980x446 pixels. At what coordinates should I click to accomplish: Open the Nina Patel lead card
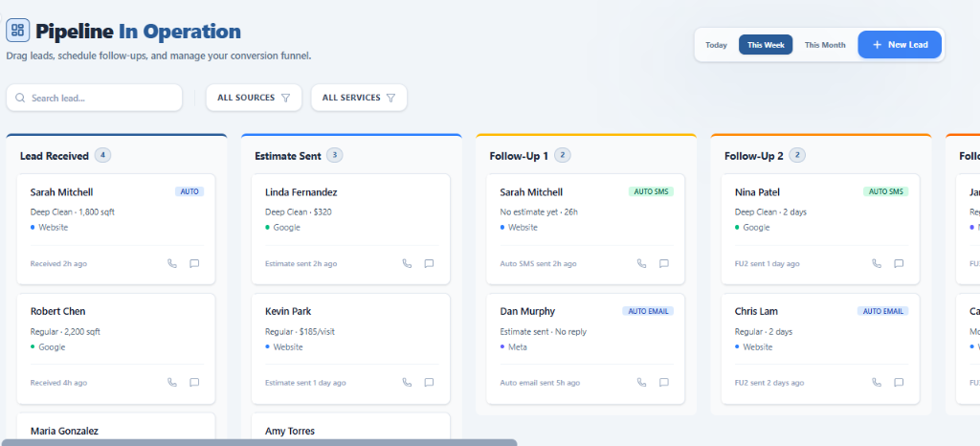click(820, 230)
